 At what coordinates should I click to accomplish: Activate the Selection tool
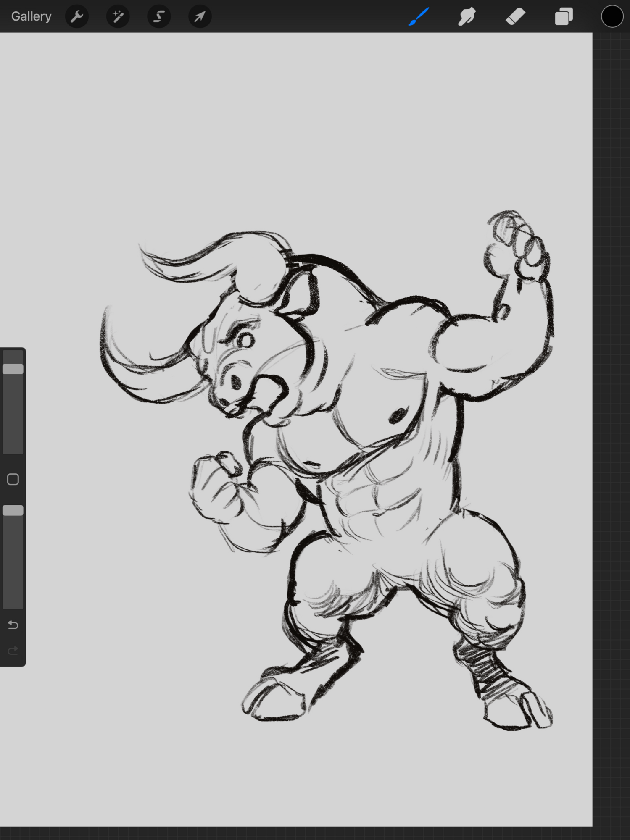159,16
